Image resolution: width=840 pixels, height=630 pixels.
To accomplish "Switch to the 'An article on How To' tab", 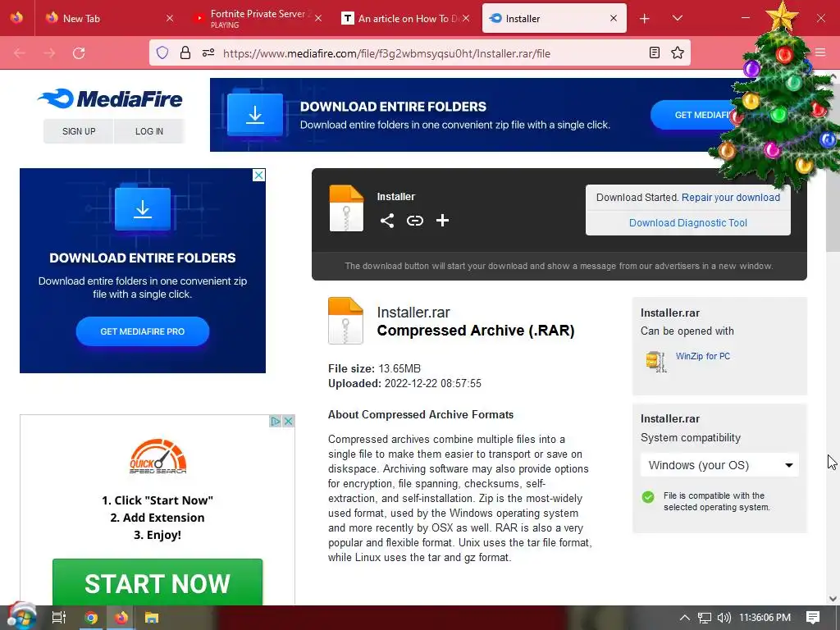I will [x=407, y=18].
